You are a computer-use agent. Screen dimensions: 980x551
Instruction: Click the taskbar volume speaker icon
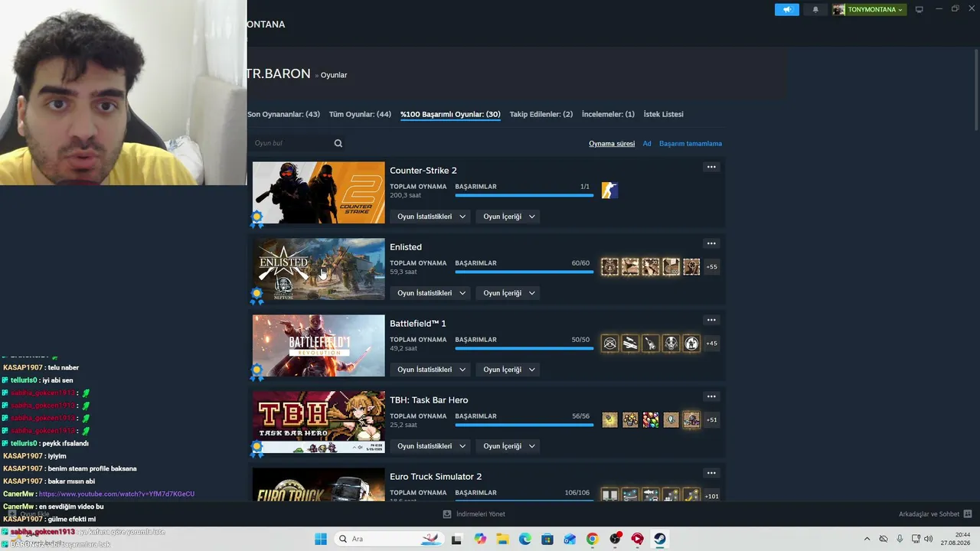pos(928,539)
